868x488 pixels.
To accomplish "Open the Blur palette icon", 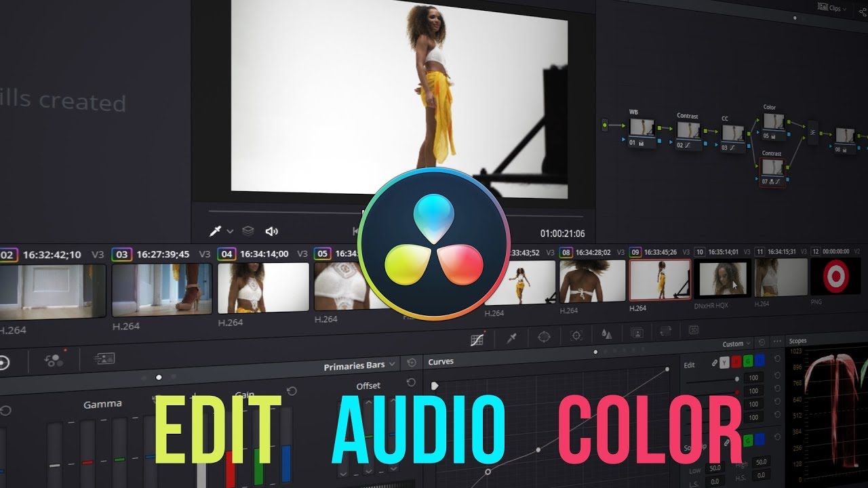I will pos(607,333).
